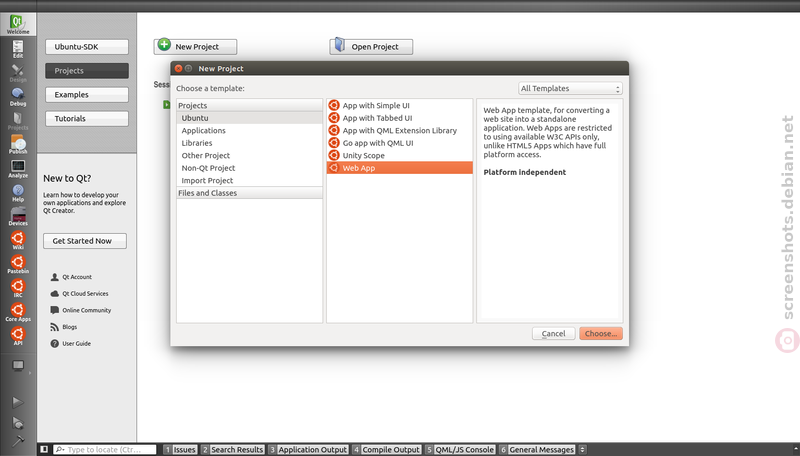
Task: Select Unity Scope template
Action: click(x=399, y=156)
